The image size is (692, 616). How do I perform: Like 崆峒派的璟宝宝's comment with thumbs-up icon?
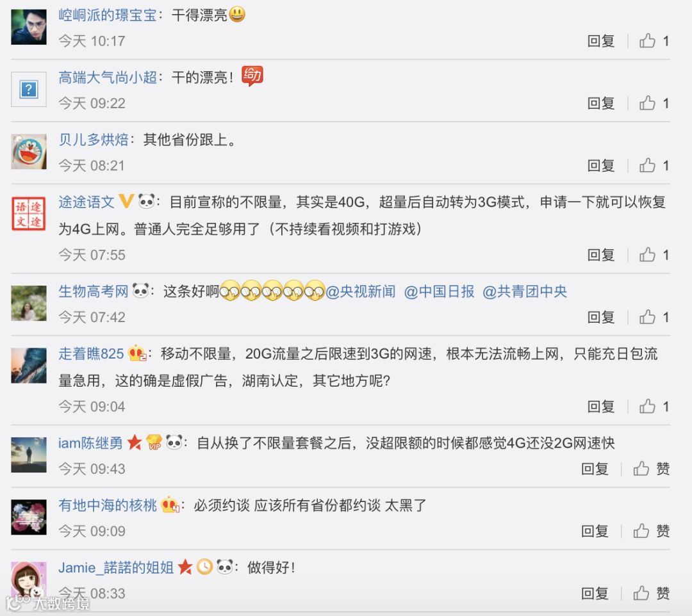647,40
